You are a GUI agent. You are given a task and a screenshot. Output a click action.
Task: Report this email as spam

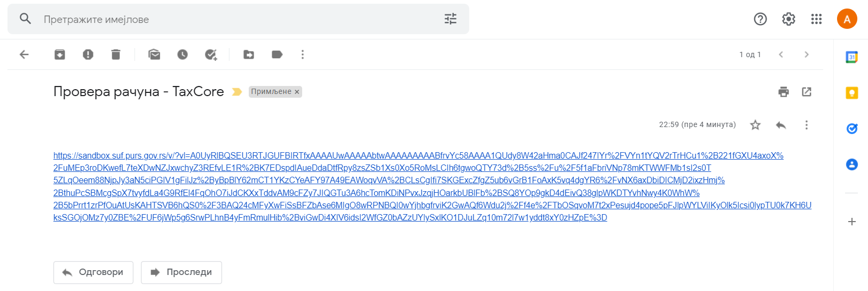pos(88,54)
